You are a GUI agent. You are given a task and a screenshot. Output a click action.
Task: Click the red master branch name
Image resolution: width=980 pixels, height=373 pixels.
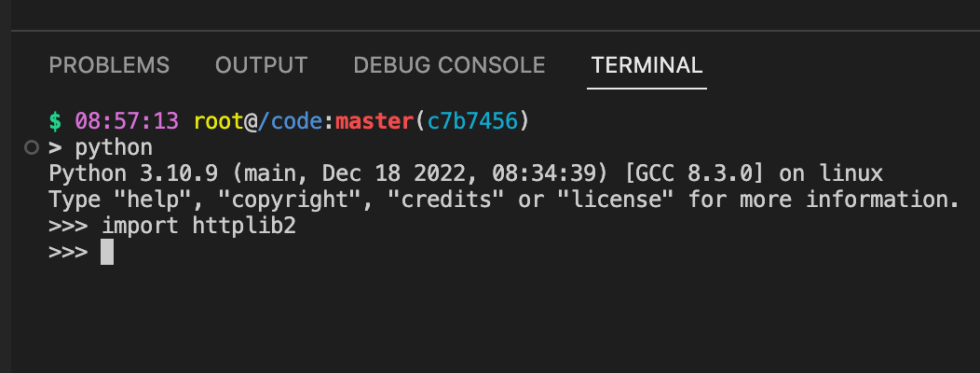[374, 121]
